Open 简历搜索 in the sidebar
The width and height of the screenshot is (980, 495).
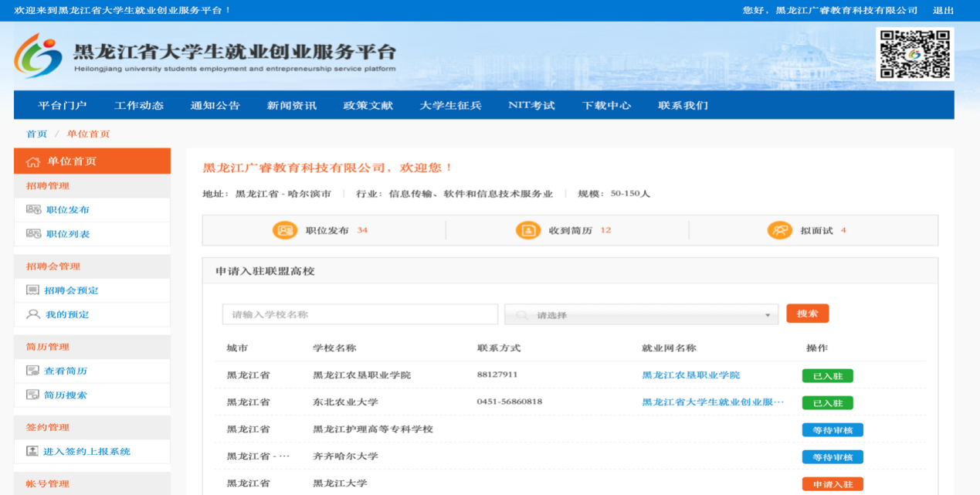tap(66, 395)
